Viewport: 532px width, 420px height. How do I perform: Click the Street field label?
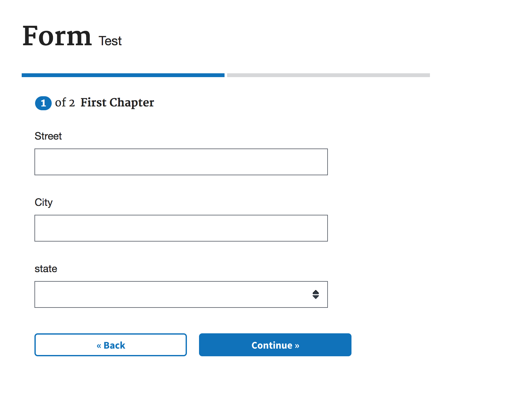pos(48,136)
